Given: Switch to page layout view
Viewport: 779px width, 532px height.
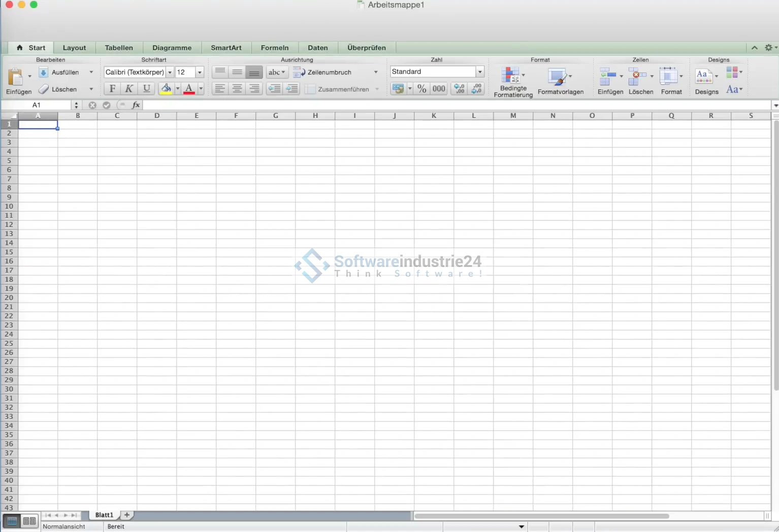Looking at the screenshot, I should tap(29, 521).
